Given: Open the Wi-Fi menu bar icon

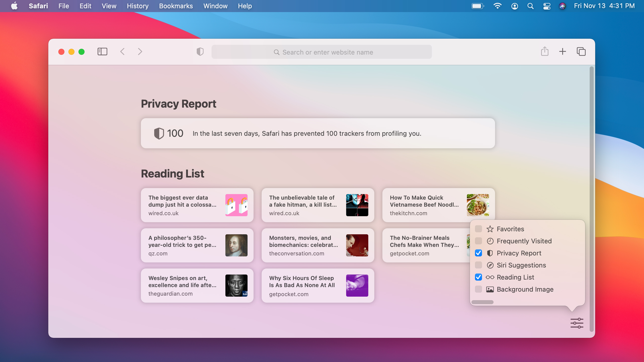Looking at the screenshot, I should (497, 6).
